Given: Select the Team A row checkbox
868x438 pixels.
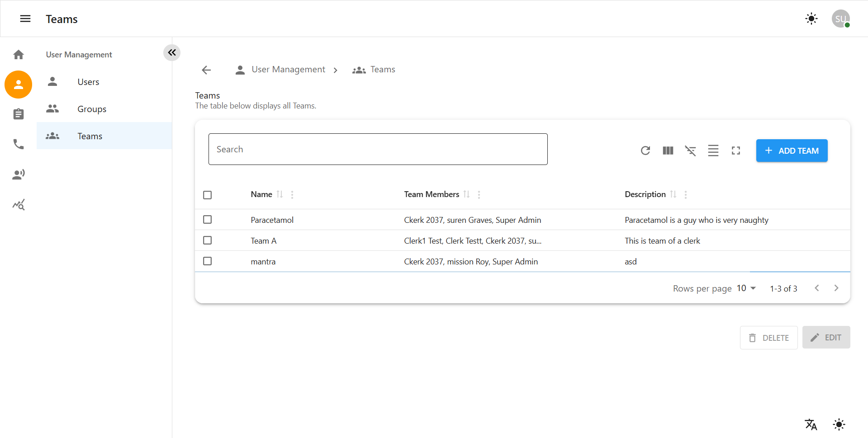Looking at the screenshot, I should pos(208,240).
